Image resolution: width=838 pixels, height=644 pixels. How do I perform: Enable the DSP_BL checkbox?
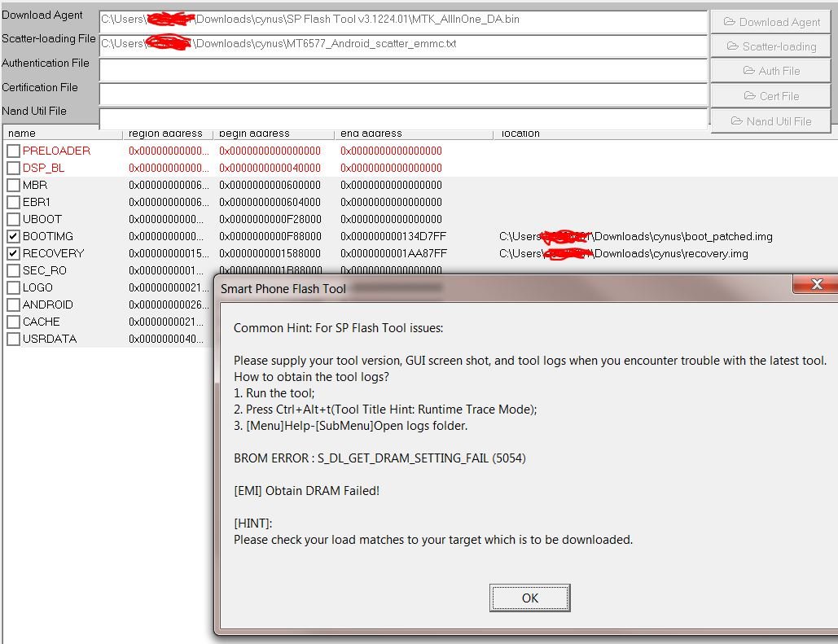(13, 169)
